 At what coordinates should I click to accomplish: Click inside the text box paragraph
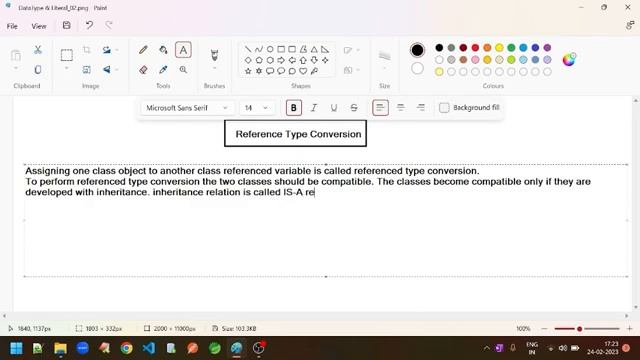click(x=308, y=181)
